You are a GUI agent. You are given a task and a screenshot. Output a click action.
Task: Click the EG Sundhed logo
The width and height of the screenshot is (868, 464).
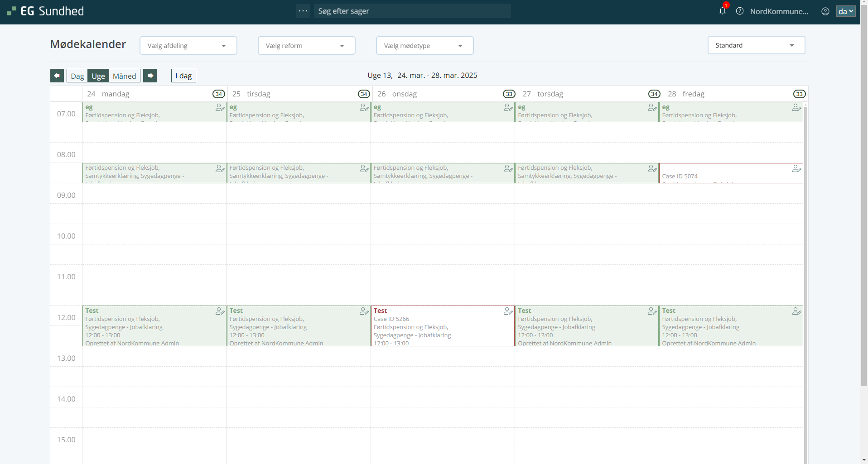pos(46,11)
